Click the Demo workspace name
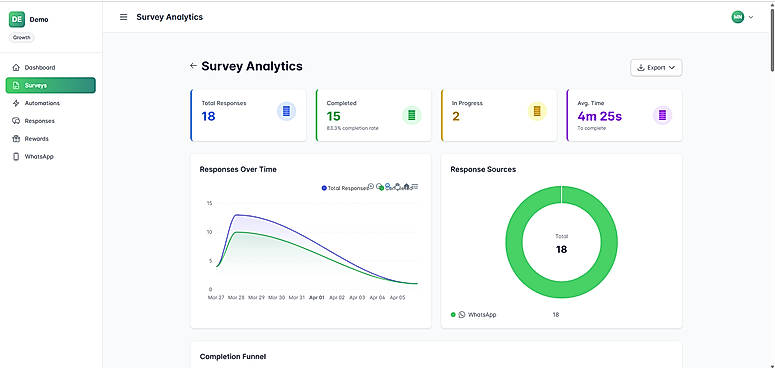The image size is (775, 368). point(39,20)
